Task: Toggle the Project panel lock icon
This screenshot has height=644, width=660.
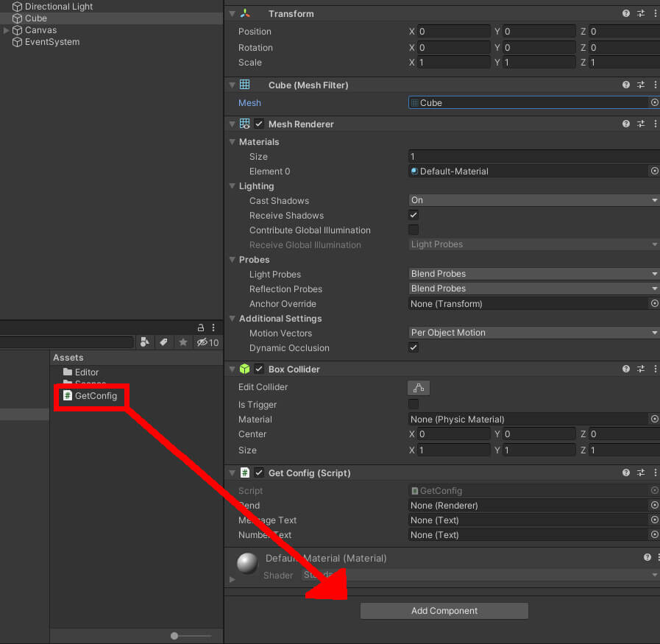Action: coord(200,328)
